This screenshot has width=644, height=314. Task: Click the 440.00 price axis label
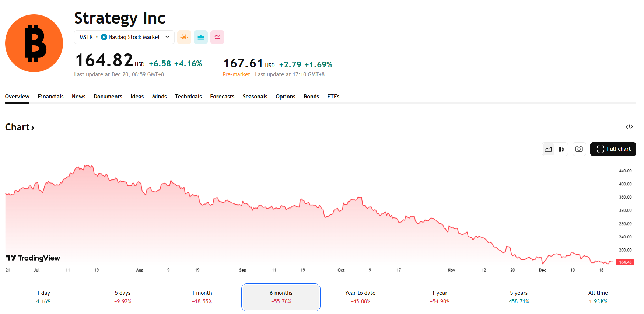[x=625, y=171]
